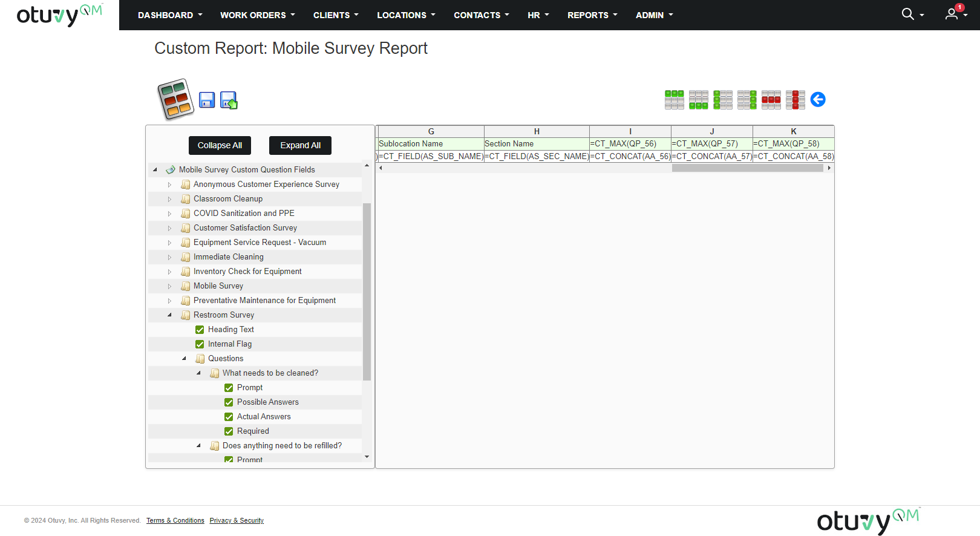Open the HR menu
980x536 pixels.
click(538, 15)
